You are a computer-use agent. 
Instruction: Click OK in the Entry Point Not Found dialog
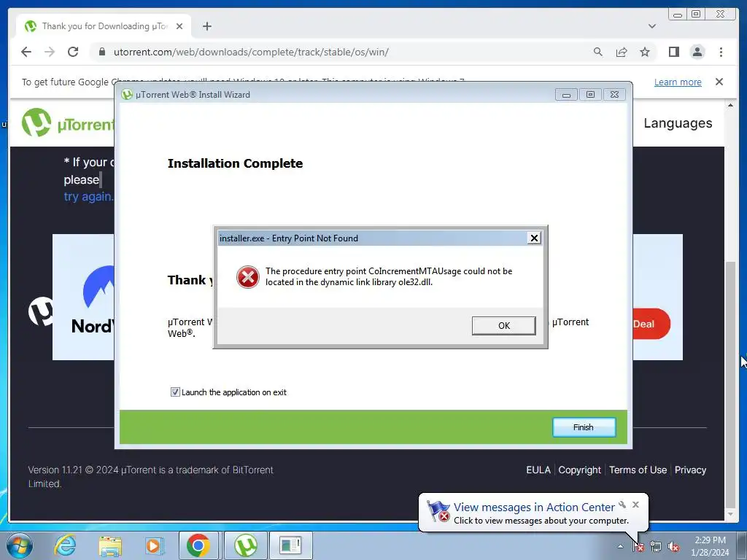(503, 326)
